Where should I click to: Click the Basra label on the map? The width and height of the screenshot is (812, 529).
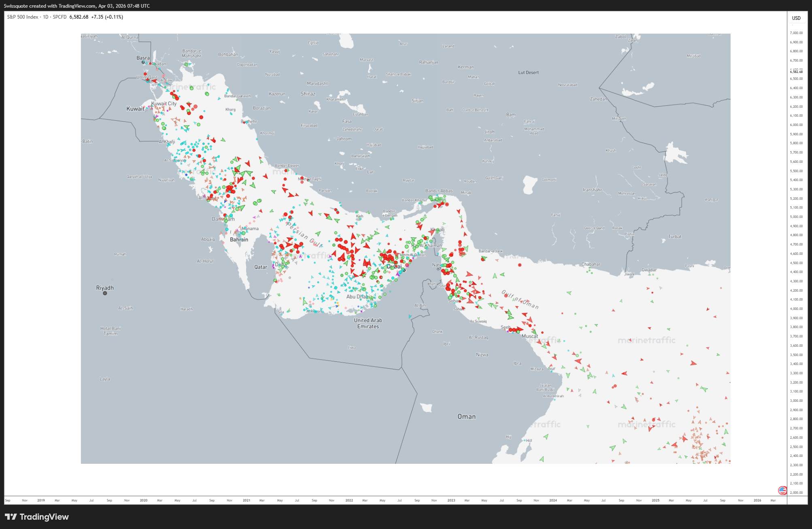[143, 58]
